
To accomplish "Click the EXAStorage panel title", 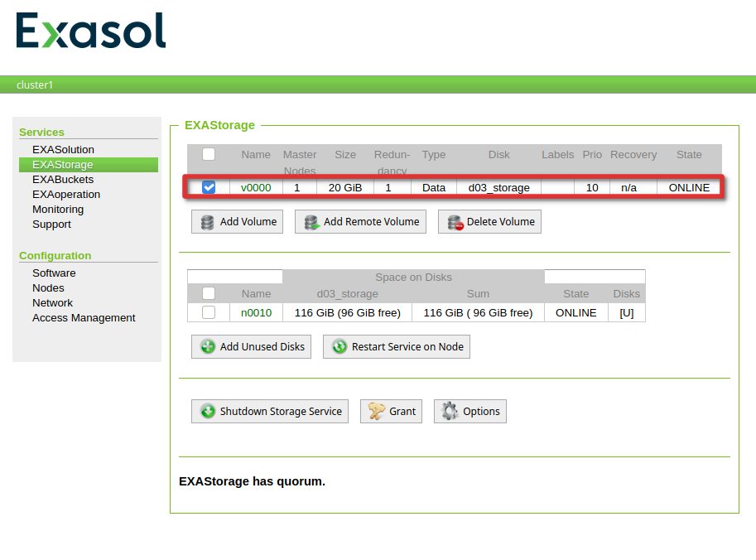I will click(x=219, y=125).
